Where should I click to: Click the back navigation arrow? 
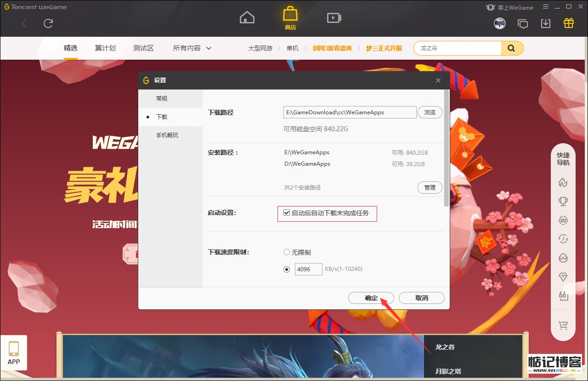pos(24,23)
